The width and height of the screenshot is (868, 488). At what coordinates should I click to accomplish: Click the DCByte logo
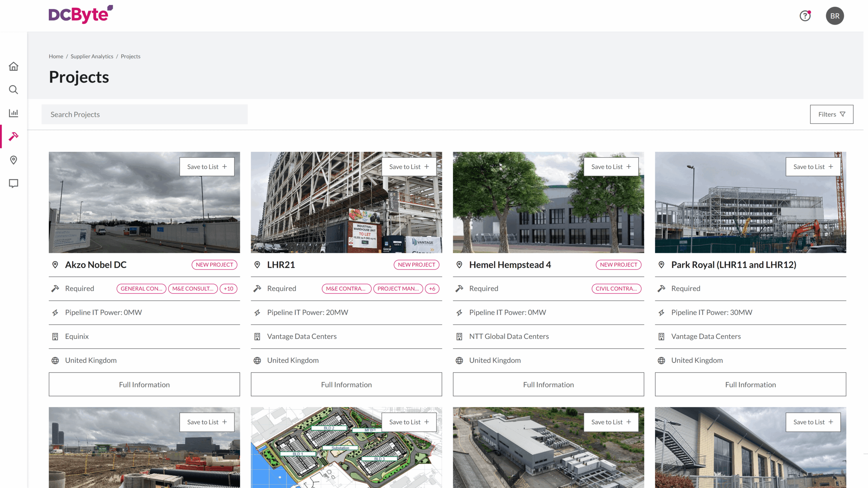click(81, 14)
